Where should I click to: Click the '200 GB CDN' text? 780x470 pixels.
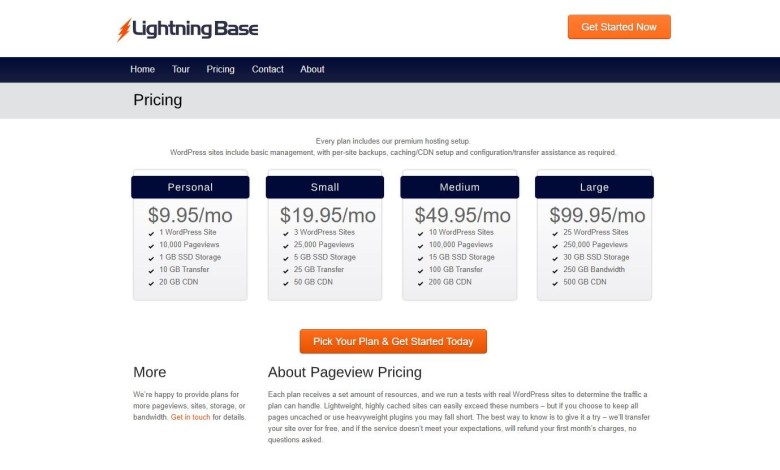[x=450, y=282]
